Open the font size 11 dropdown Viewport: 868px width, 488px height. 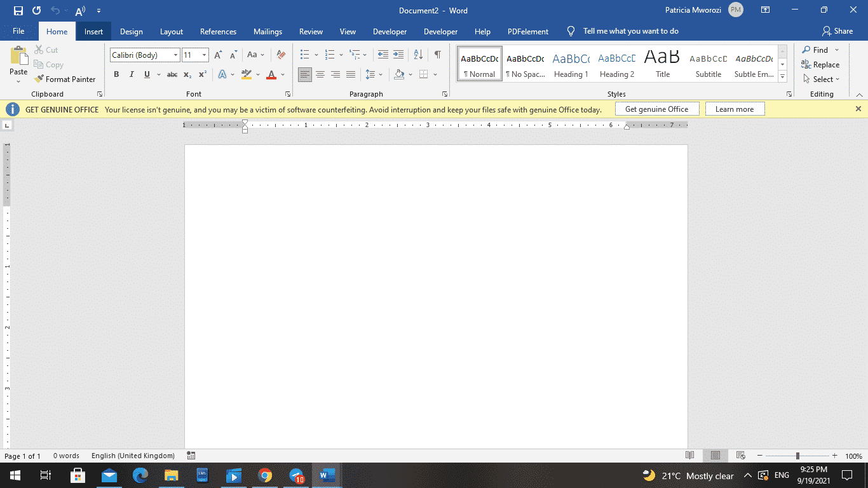(x=204, y=55)
